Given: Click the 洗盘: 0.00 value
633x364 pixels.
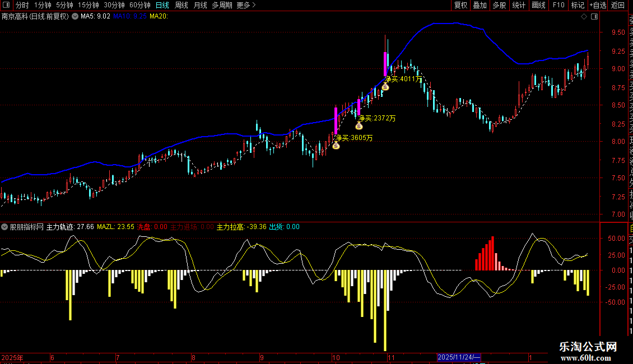Looking at the screenshot, I should pos(152,227).
